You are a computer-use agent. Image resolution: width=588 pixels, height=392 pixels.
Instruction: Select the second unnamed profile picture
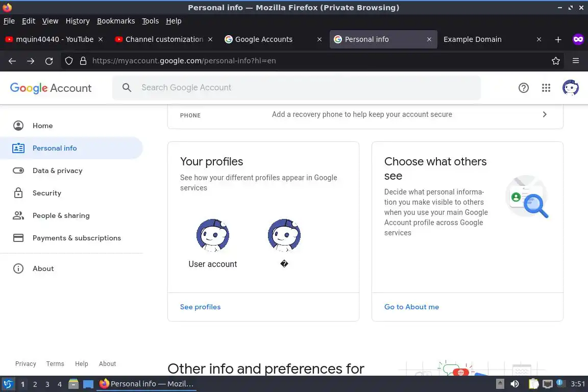point(284,235)
